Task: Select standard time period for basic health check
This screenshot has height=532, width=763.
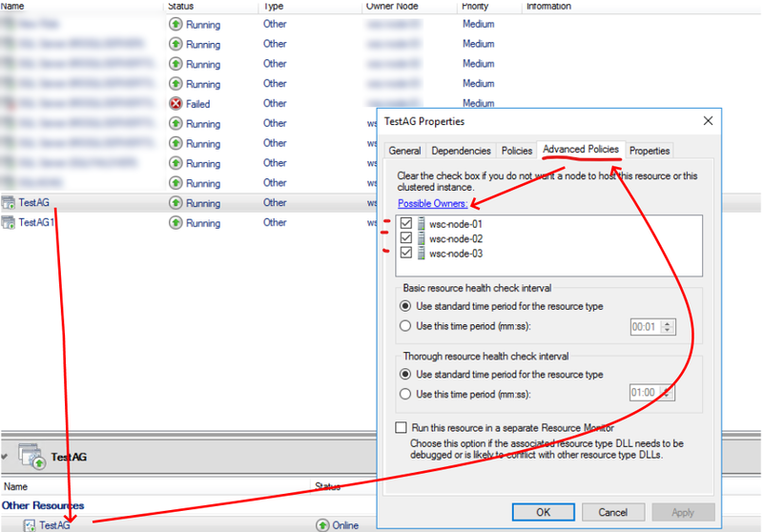Action: click(404, 306)
